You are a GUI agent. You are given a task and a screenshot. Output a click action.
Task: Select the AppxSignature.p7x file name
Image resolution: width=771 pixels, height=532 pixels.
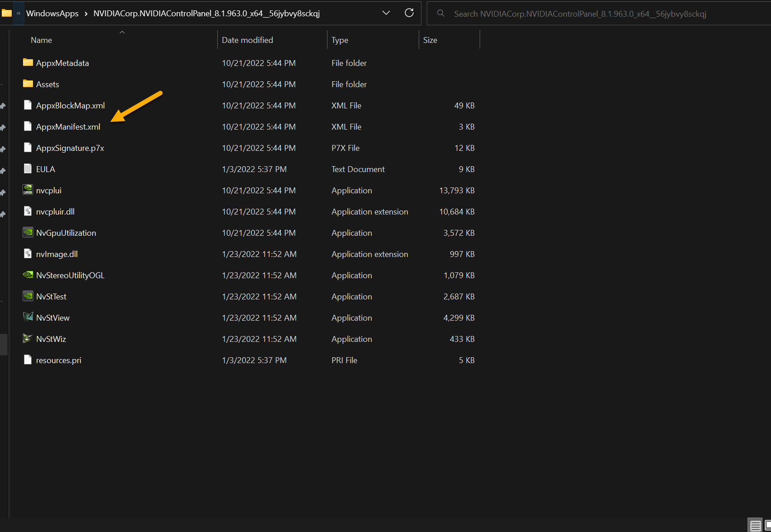tap(70, 148)
